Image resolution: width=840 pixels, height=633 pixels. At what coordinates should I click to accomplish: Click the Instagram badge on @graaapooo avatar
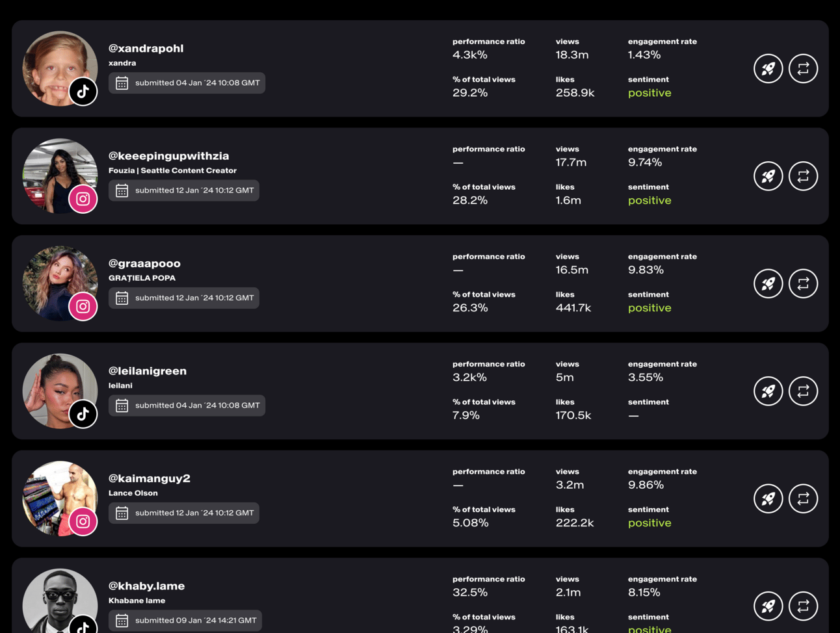pos(83,307)
